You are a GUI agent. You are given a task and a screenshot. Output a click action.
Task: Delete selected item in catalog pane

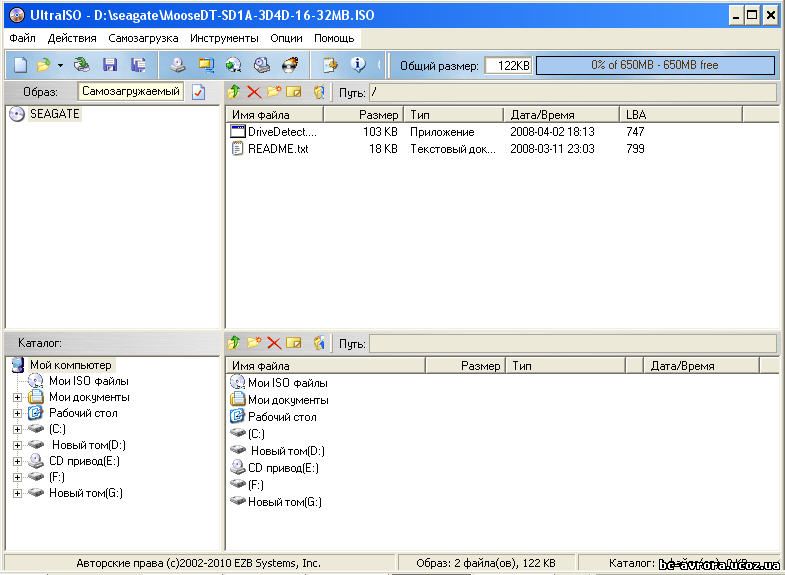pos(274,343)
